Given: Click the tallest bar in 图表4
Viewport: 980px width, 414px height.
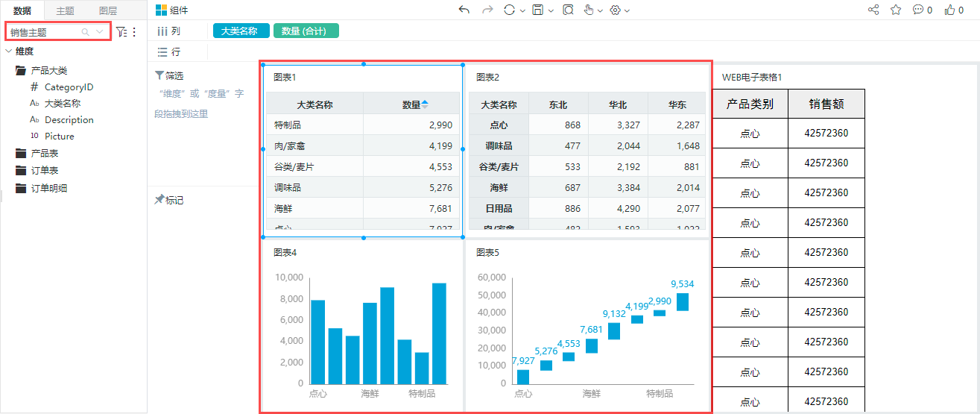Looking at the screenshot, I should click(x=439, y=333).
